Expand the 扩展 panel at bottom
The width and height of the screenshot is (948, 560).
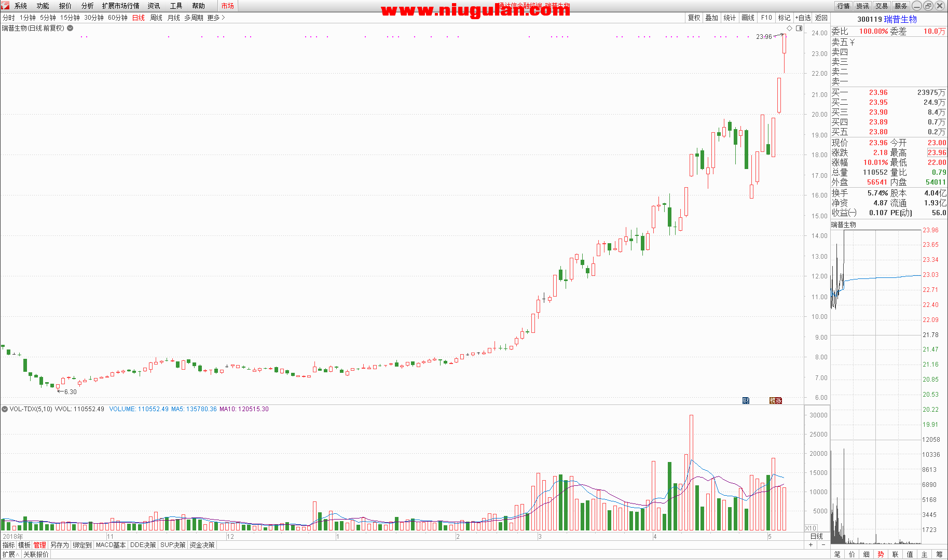coord(10,554)
